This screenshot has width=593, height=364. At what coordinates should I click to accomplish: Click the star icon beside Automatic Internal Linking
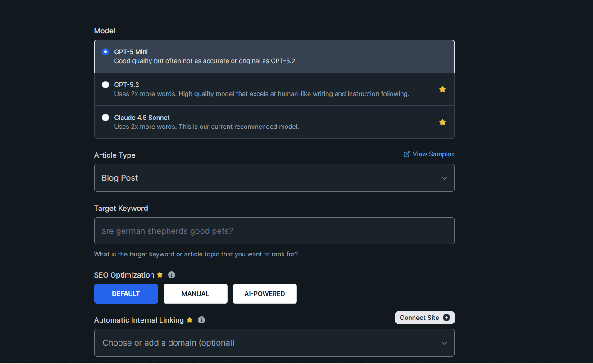tap(190, 320)
